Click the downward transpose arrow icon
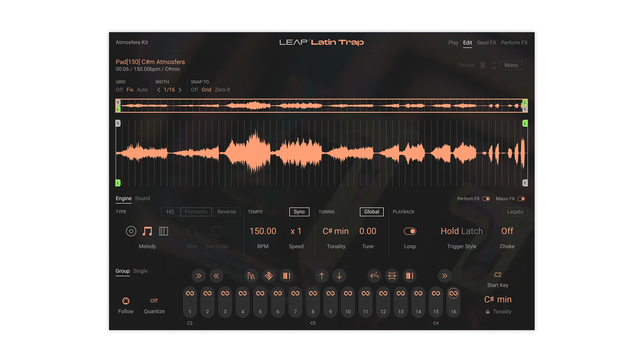Image resolution: width=644 pixels, height=362 pixels. [x=339, y=276]
